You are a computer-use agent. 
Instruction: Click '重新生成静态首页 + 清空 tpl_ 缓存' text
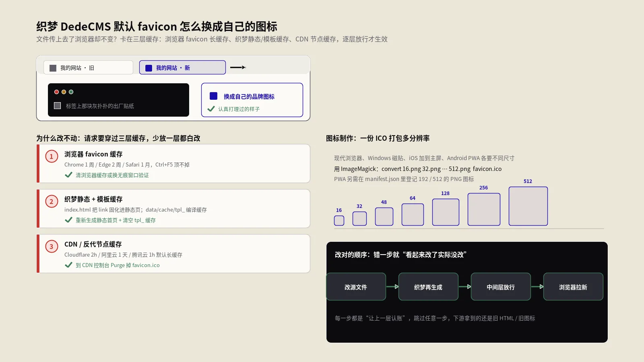116,220
